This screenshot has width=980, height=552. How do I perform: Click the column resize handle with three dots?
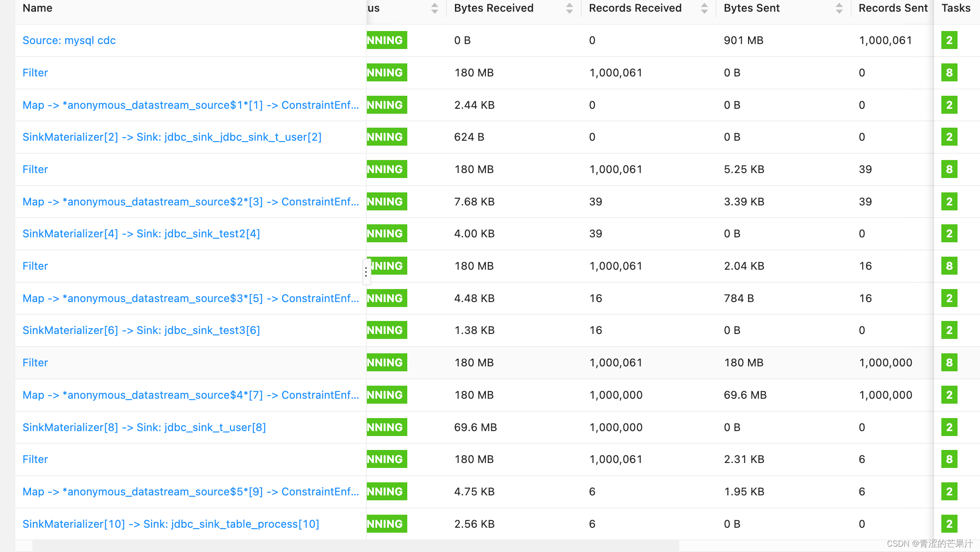(366, 272)
